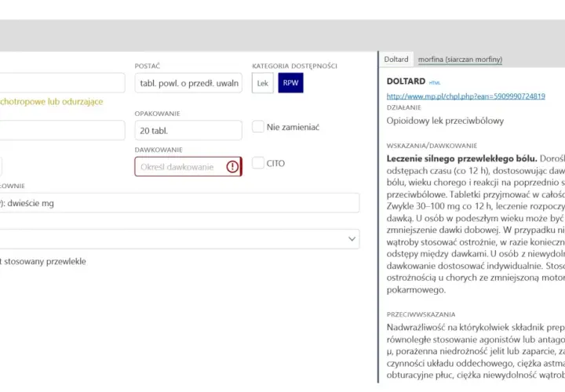
Task: Open the morfina (siarczan morfiny) tab
Action: (460, 60)
